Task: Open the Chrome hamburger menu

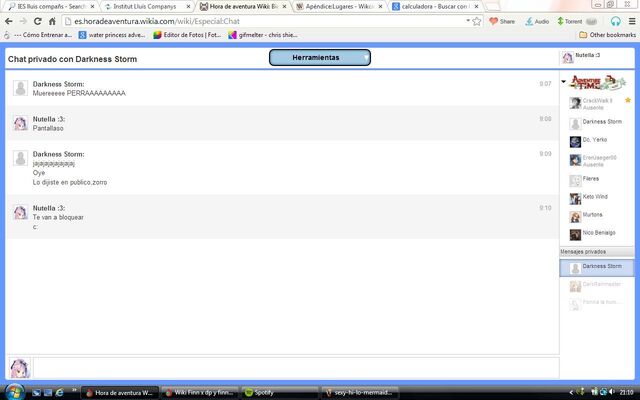Action: tap(632, 21)
